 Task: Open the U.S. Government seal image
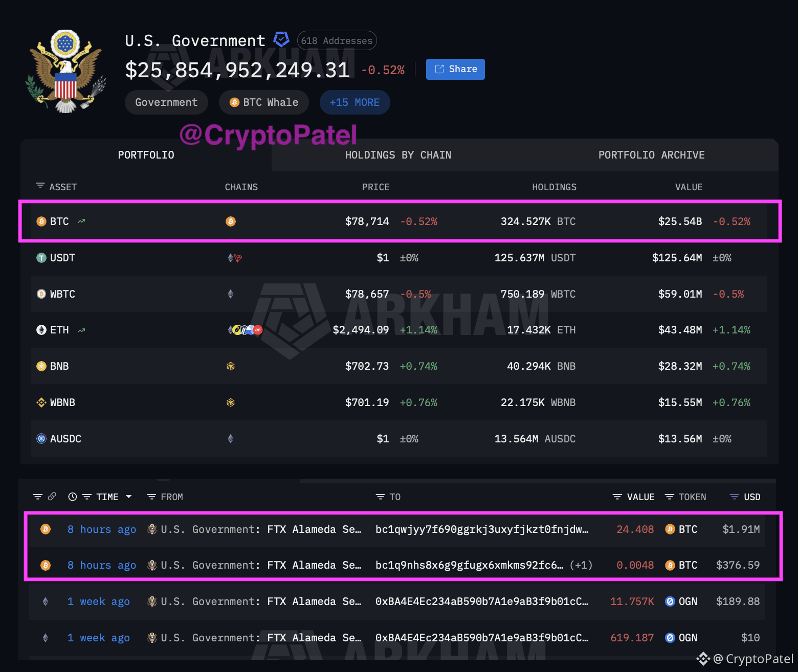point(66,71)
